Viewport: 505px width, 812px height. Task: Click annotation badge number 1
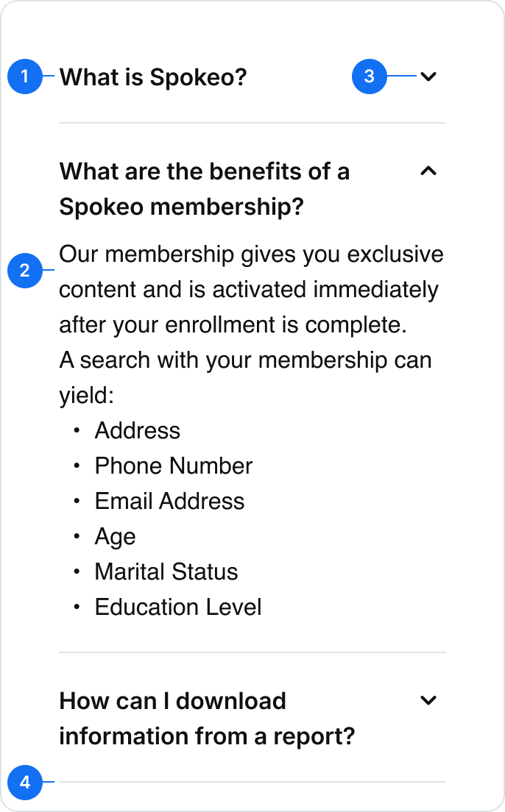point(25,76)
